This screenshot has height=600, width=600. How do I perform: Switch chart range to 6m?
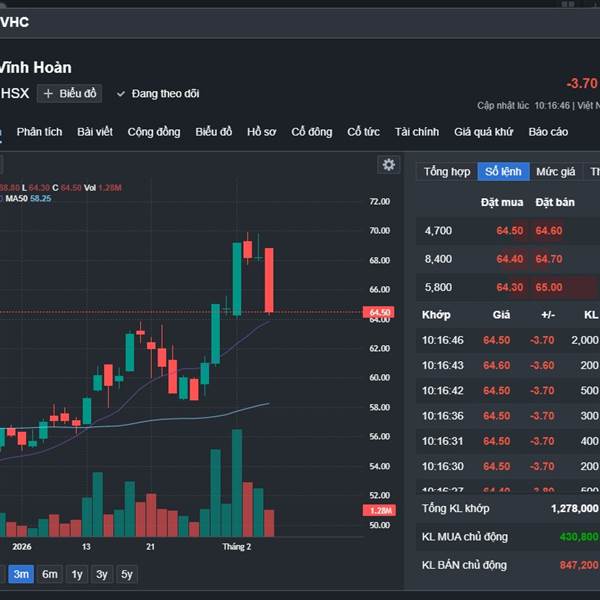pyautogui.click(x=50, y=574)
